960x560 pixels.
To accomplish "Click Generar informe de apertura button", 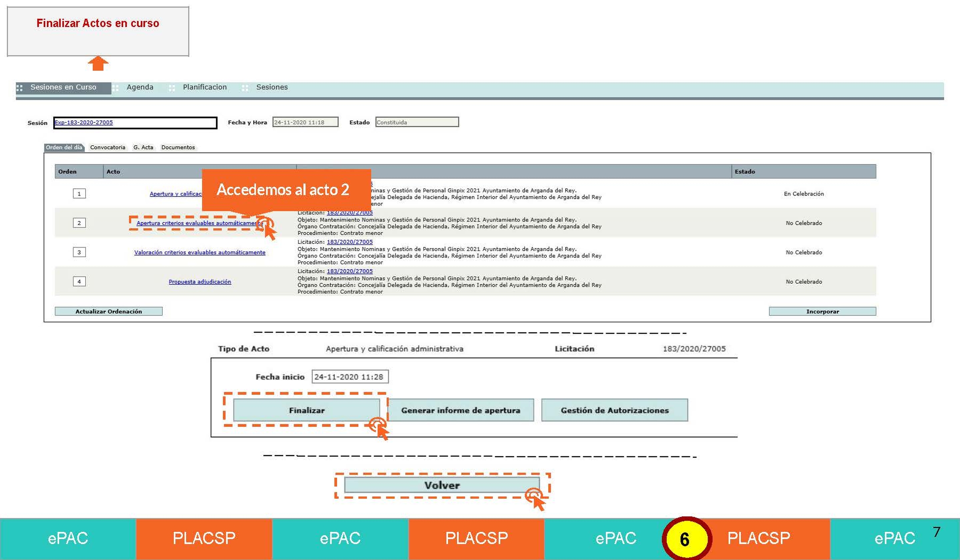I will click(460, 410).
